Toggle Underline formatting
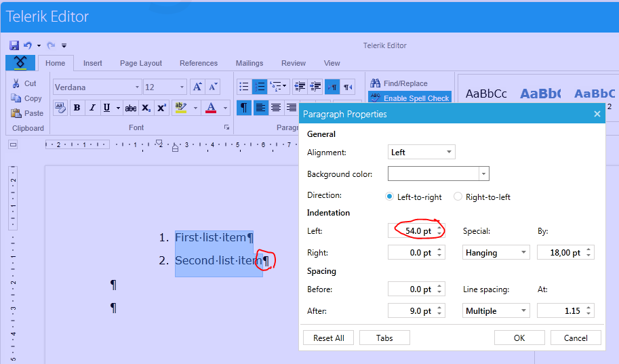Screen dimensions: 619x364 pos(106,107)
